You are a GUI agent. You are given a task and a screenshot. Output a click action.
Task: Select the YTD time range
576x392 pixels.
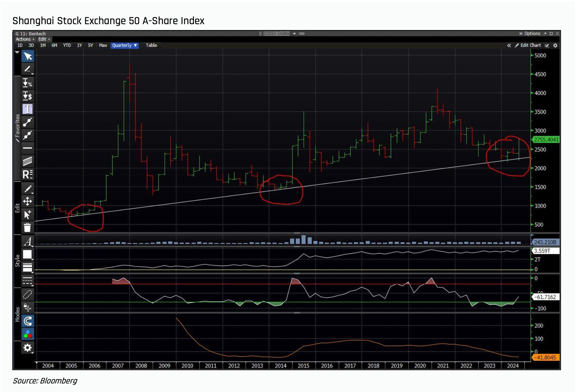[x=67, y=45]
